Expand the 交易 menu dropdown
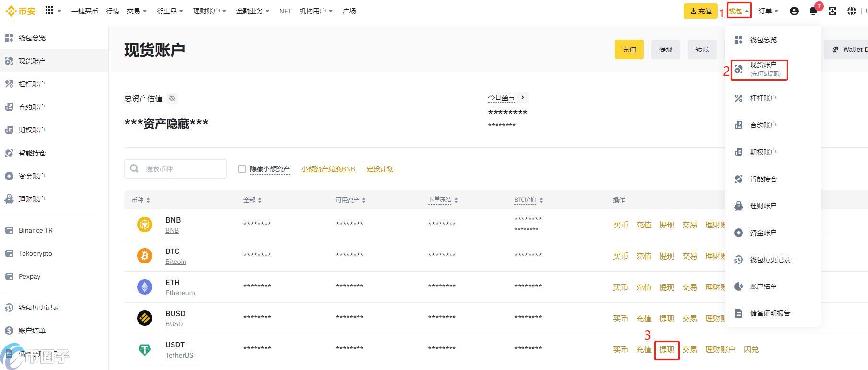This screenshot has height=370, width=868. pos(137,11)
